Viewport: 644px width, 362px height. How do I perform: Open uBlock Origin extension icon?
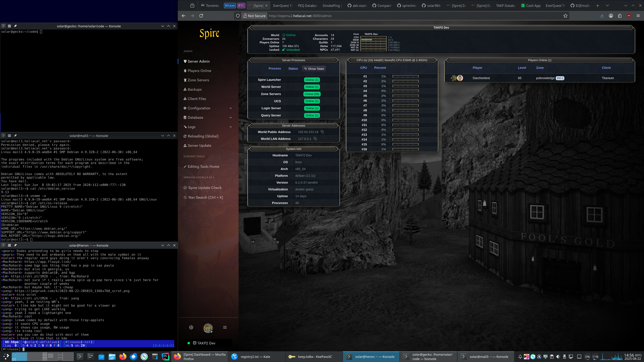click(x=629, y=16)
